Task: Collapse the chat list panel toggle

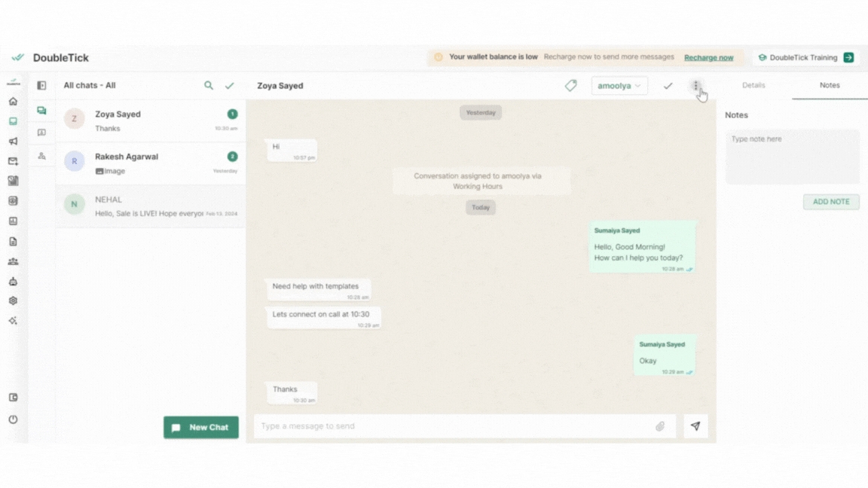Action: pyautogui.click(x=41, y=86)
